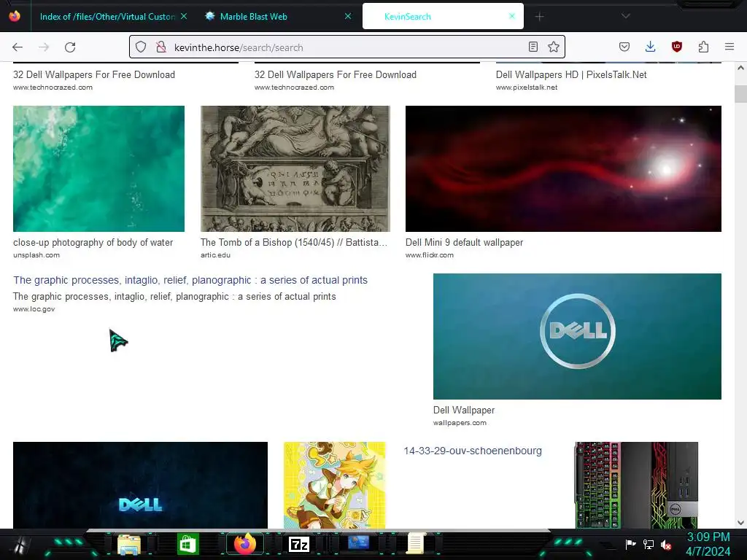Open the blue-screen app on taskbar
Viewport: 747px width, 560px height.
click(x=357, y=542)
